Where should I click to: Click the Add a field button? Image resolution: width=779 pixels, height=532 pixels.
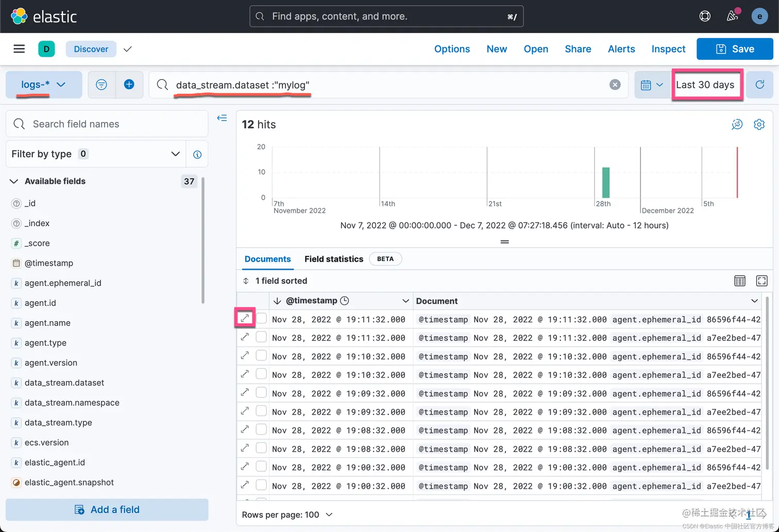[107, 509]
